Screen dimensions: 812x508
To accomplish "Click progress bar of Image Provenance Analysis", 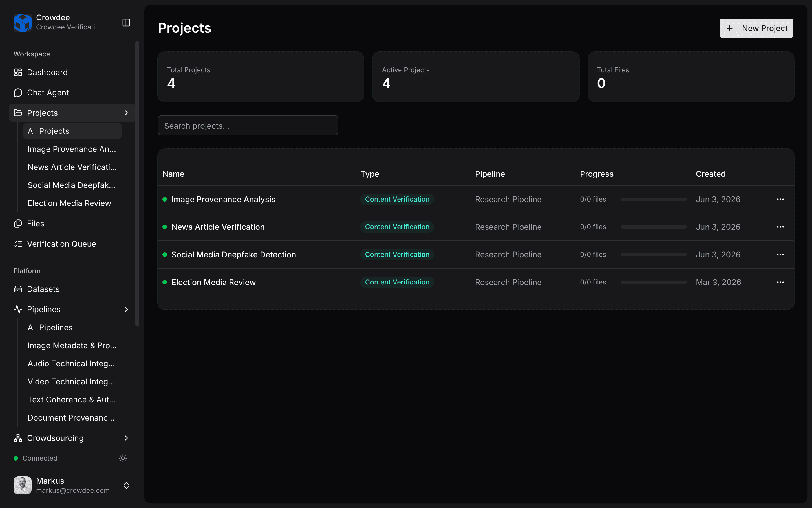I will click(x=654, y=199).
